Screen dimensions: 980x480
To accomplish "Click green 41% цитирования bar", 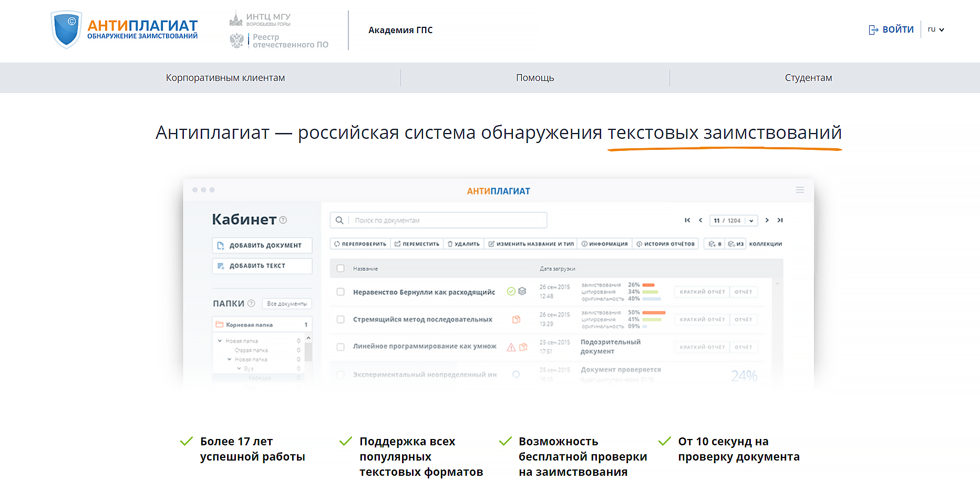I will click(652, 320).
